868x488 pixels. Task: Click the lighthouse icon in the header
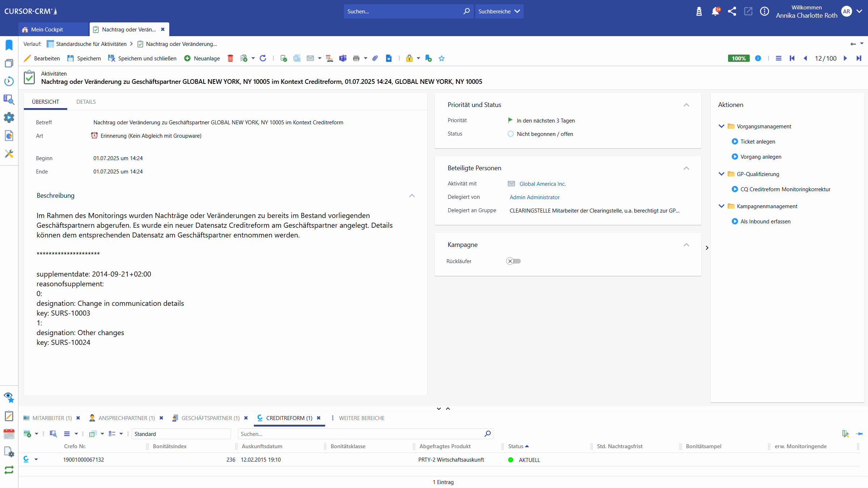pyautogui.click(x=699, y=11)
